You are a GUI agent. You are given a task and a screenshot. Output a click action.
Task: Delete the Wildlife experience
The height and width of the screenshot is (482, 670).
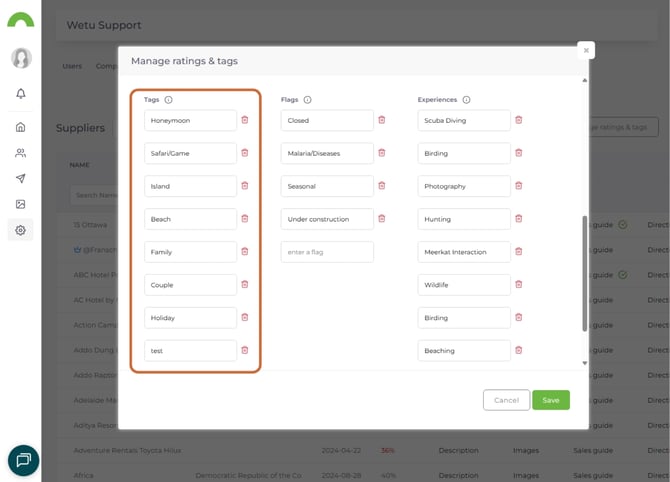(x=519, y=285)
